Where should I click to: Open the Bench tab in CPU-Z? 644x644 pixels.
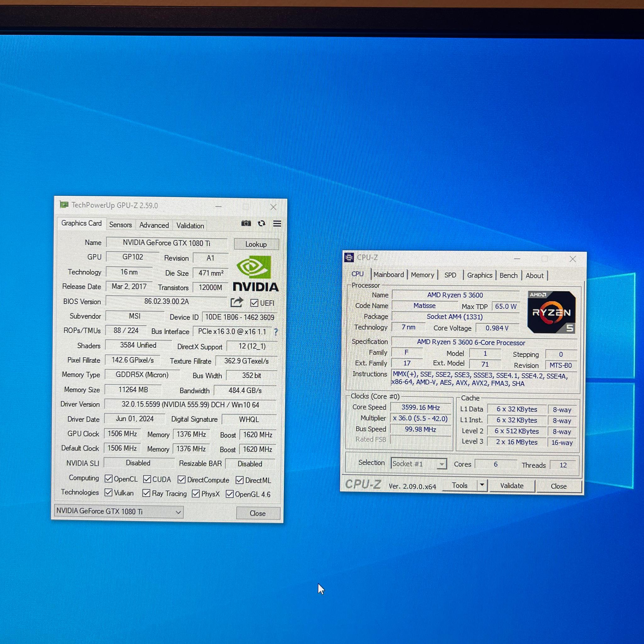[x=508, y=275]
